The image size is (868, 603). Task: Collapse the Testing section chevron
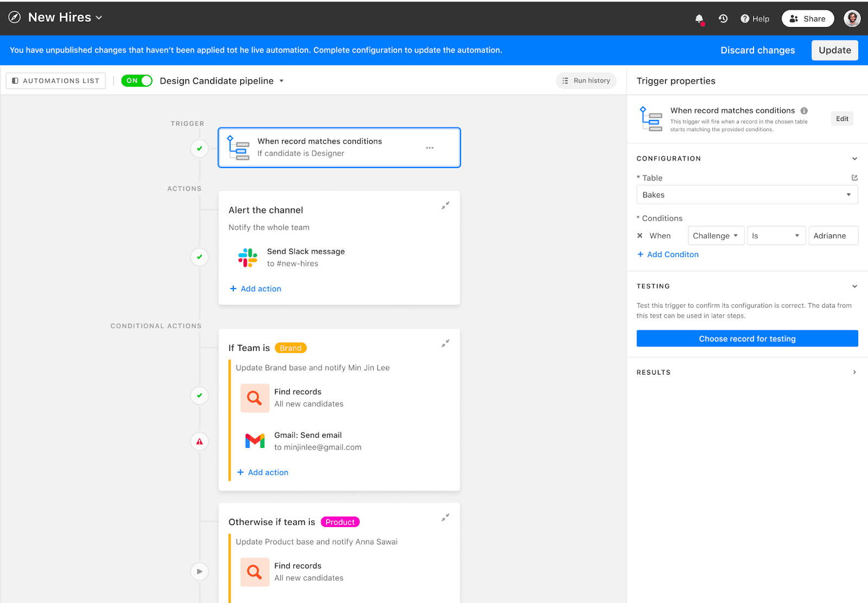[854, 286]
